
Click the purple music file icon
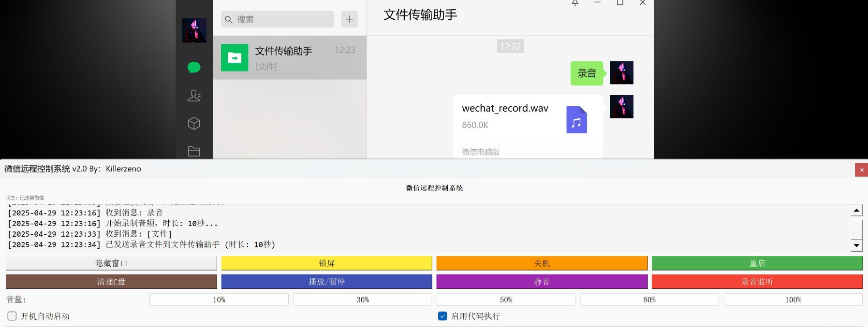576,119
